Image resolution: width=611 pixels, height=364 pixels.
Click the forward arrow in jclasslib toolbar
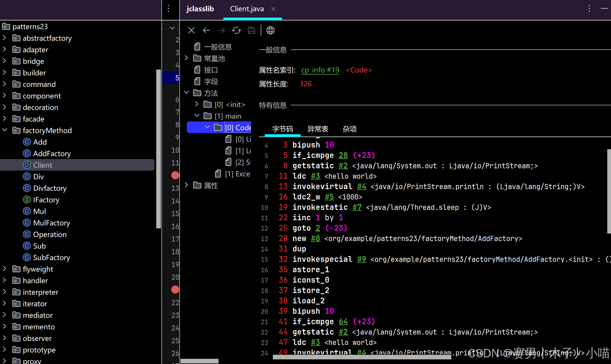[221, 30]
